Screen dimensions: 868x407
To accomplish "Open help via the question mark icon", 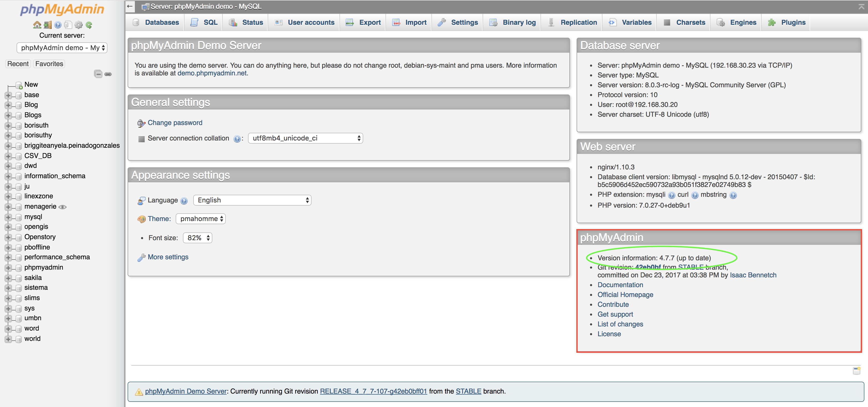I will coord(58,25).
